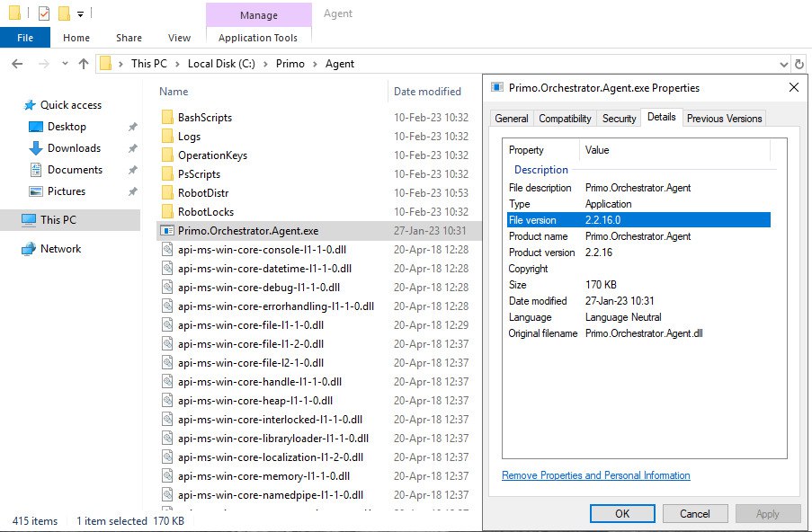Open General tab in Properties dialog
Screen dimensions: 812x532
[x=512, y=119]
